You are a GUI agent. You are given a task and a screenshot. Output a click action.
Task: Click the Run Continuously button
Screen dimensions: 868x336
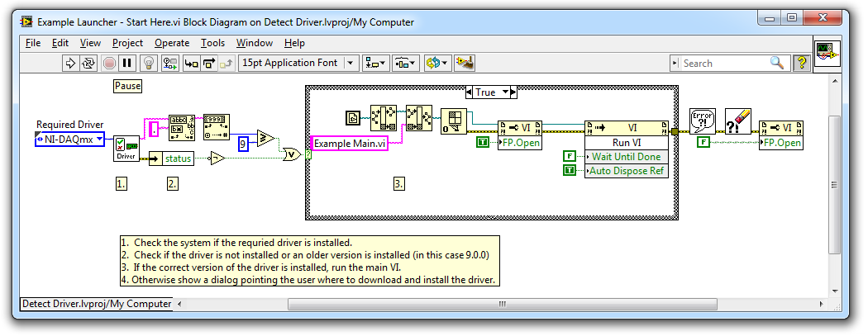[89, 63]
